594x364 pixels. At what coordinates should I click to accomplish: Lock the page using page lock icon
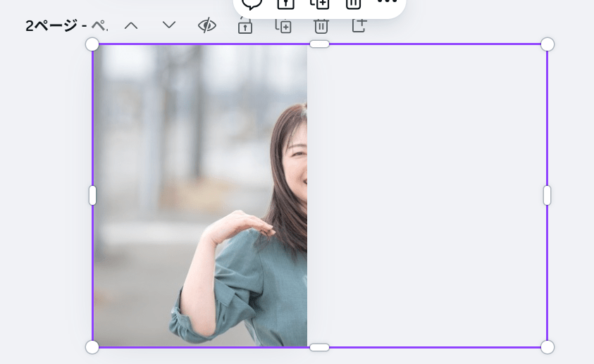click(x=245, y=26)
